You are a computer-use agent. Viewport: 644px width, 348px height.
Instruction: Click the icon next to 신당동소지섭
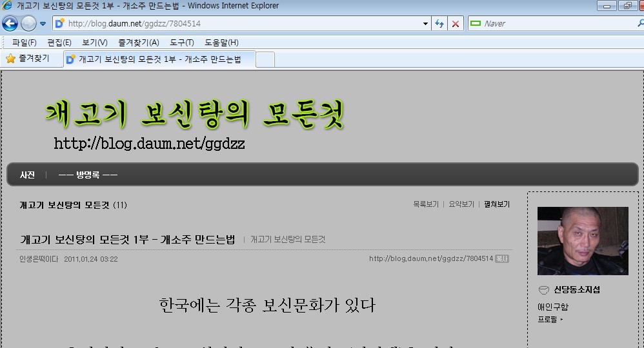[543, 290]
